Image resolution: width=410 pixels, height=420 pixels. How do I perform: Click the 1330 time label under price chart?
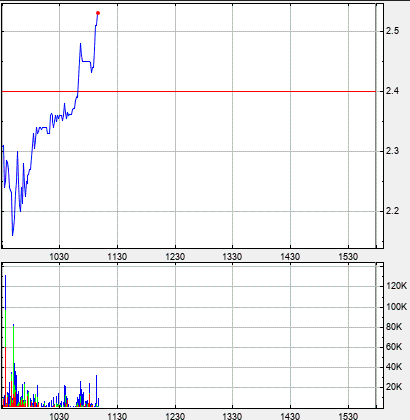(232, 257)
